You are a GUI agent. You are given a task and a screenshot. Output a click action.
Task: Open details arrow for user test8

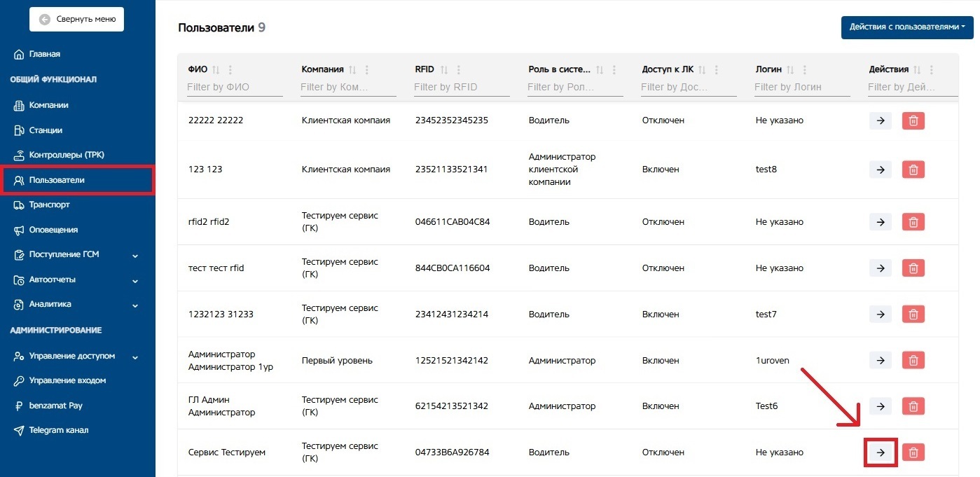pos(881,170)
